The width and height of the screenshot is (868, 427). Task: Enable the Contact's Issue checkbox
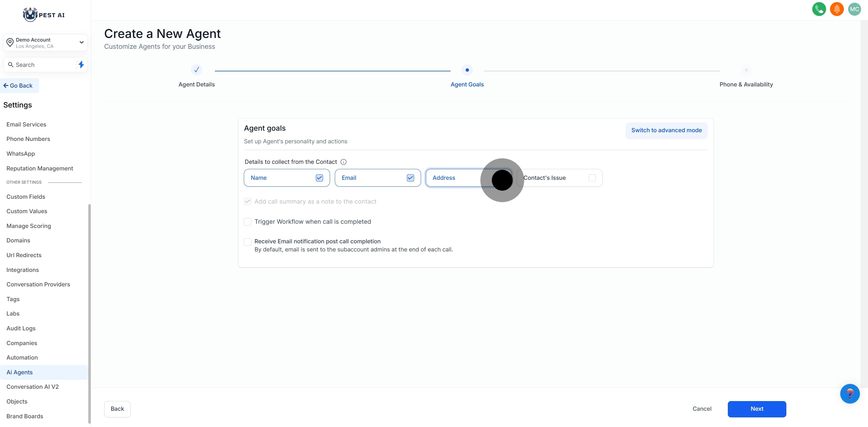[x=592, y=178]
